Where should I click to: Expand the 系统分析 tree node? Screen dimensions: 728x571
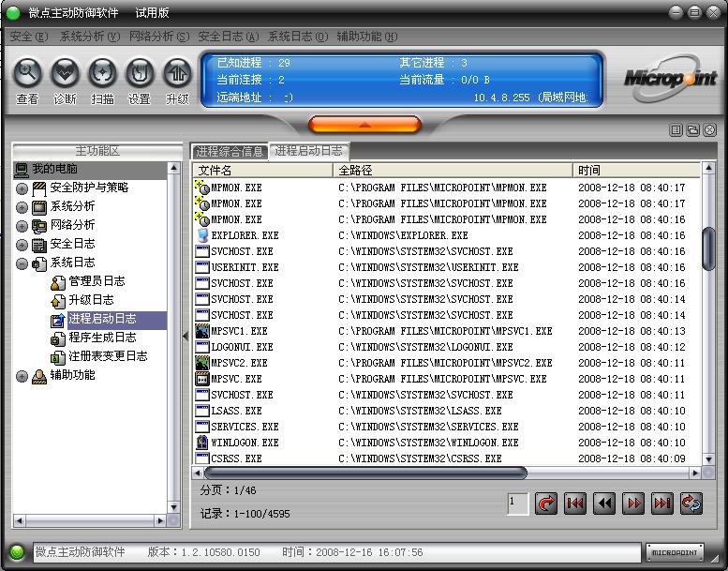pos(22,207)
